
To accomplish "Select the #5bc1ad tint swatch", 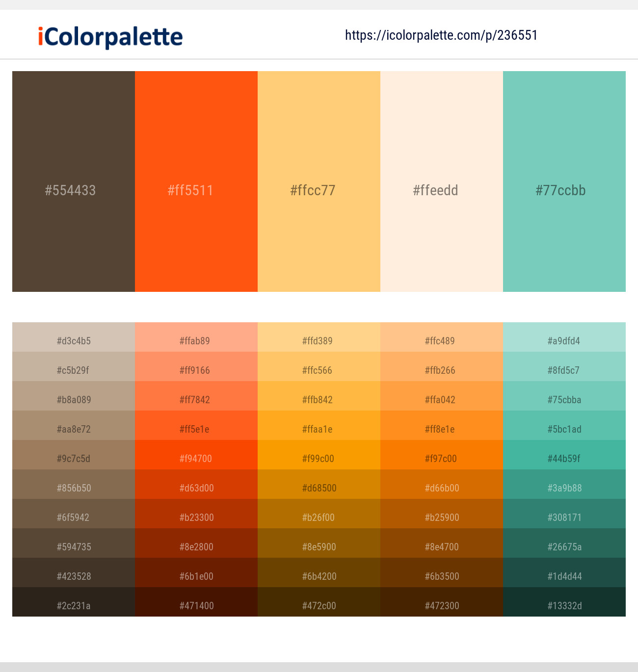I will [564, 429].
